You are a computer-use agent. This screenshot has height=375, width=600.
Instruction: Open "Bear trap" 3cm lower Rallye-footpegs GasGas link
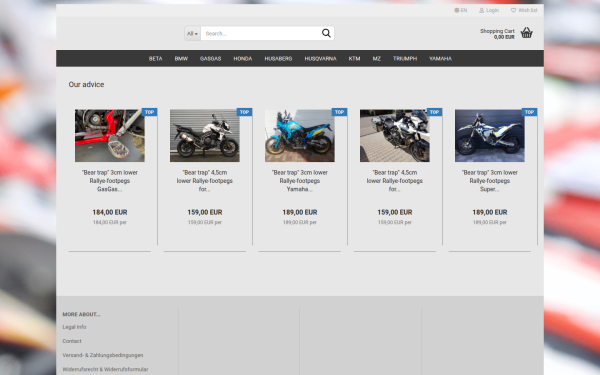pos(110,181)
